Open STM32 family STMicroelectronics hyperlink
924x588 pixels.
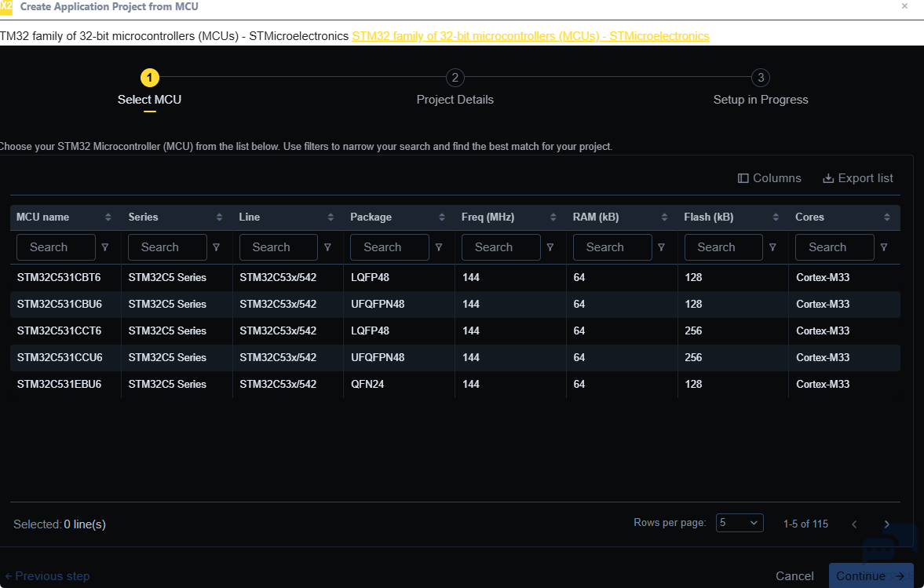click(531, 36)
